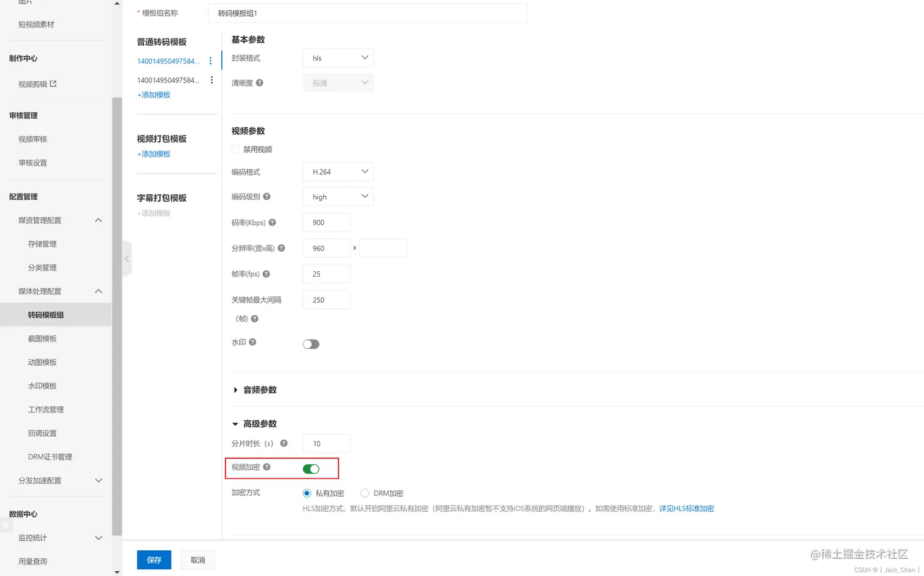Add a template under 视频打包模板
This screenshot has height=576, width=924.
pyautogui.click(x=154, y=154)
